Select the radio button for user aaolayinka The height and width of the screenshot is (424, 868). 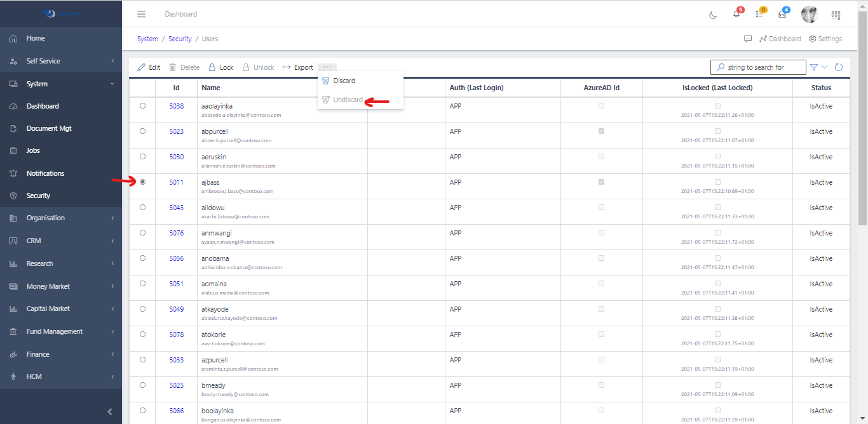point(142,106)
